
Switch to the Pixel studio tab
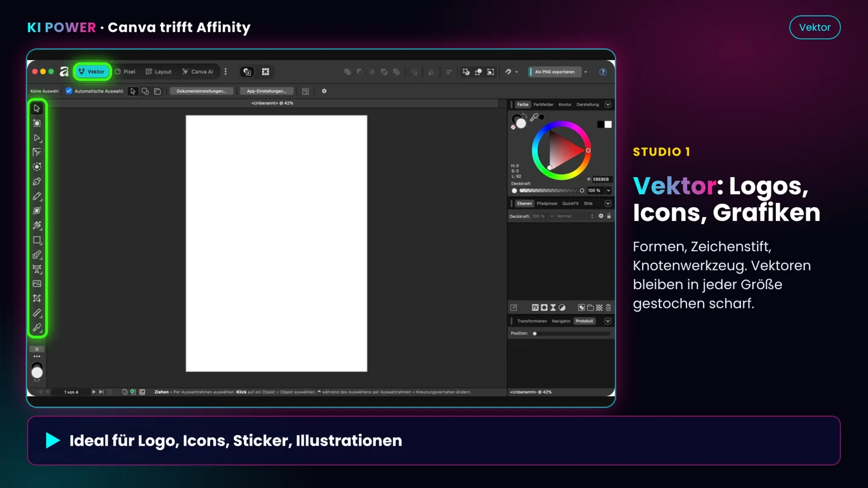coord(125,72)
